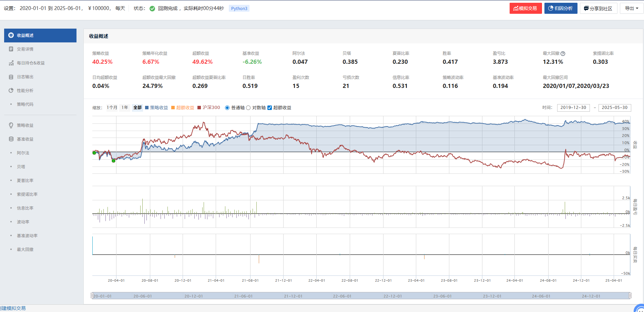Image resolution: width=644 pixels, height=312 pixels.
Task: Click the 交易详情 list icon
Action: 11,49
